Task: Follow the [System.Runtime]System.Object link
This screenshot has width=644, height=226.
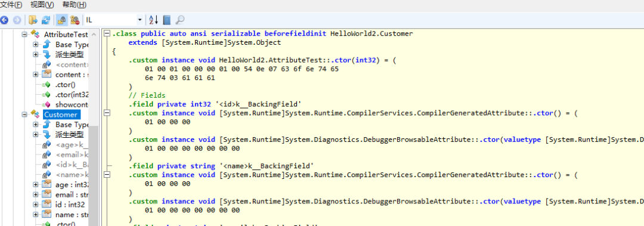Action: click(x=221, y=42)
